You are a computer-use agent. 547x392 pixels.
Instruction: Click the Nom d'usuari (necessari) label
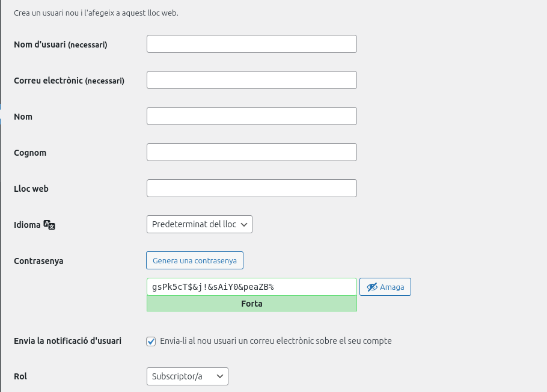[60, 44]
